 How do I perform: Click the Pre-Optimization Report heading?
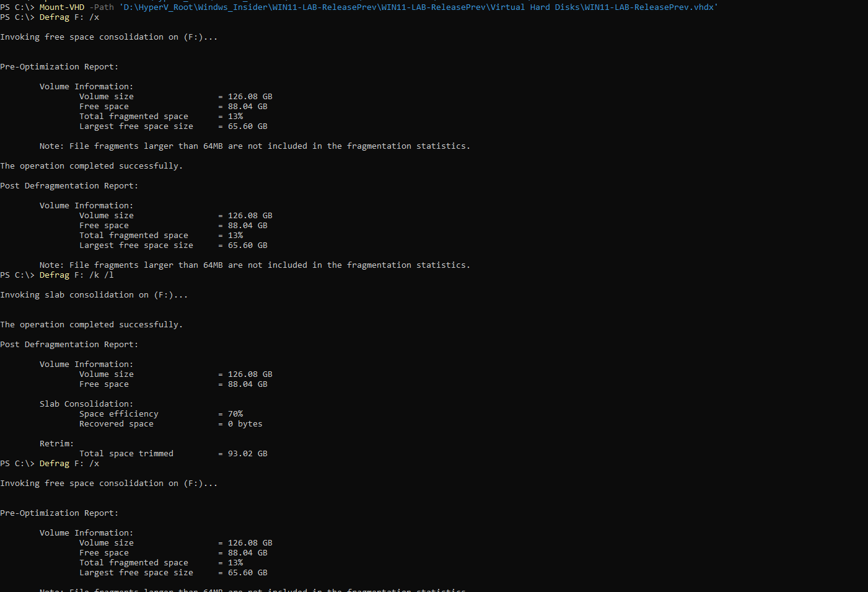59,66
